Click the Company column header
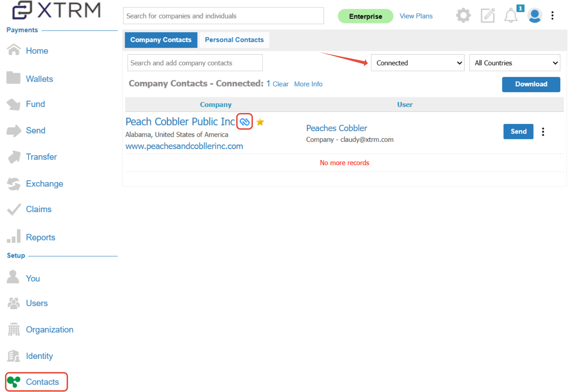This screenshot has width=576, height=392. (x=216, y=105)
